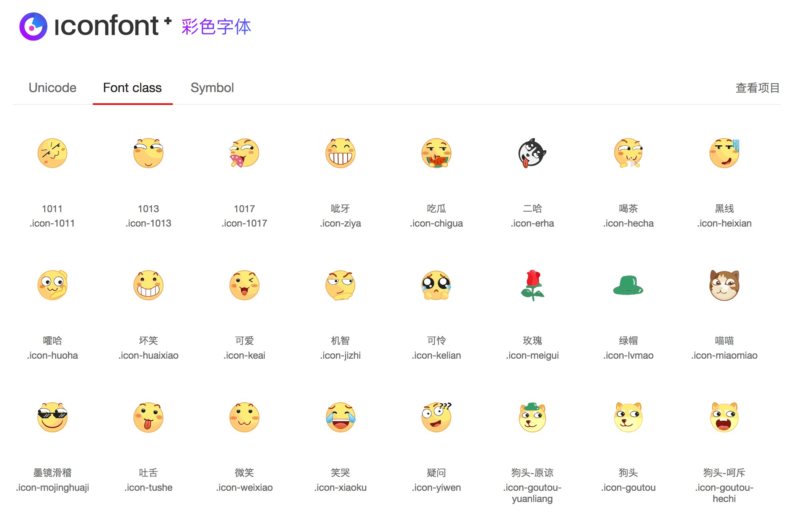Screen dimensions: 812x514
Task: Select the 吐舌 tongue-out emoji icon
Action: 148,418
